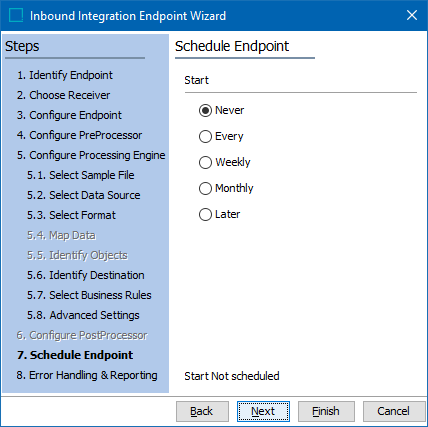
Task: Select the Later radio button
Action: point(219,214)
